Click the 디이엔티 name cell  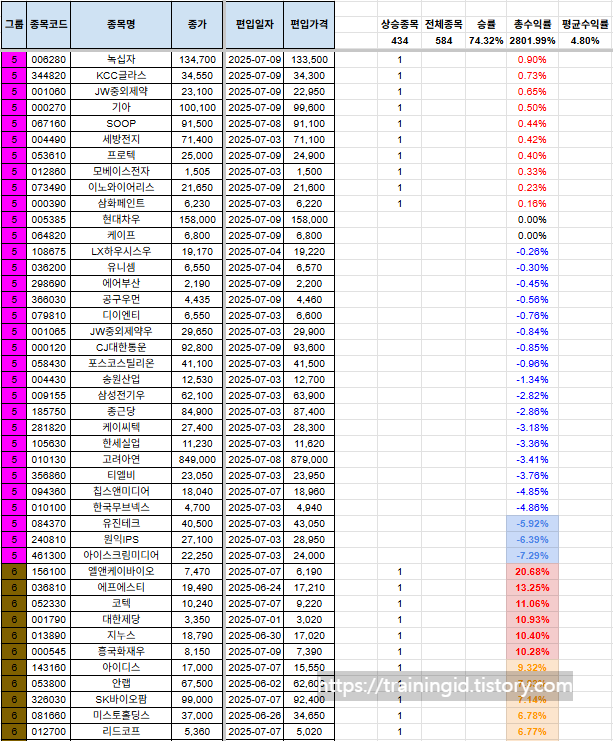coord(121,316)
